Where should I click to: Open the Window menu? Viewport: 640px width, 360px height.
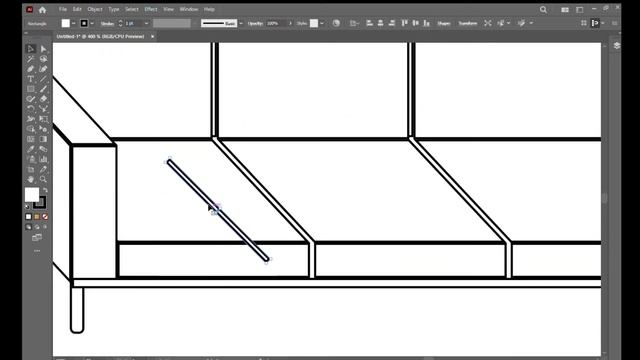189,9
